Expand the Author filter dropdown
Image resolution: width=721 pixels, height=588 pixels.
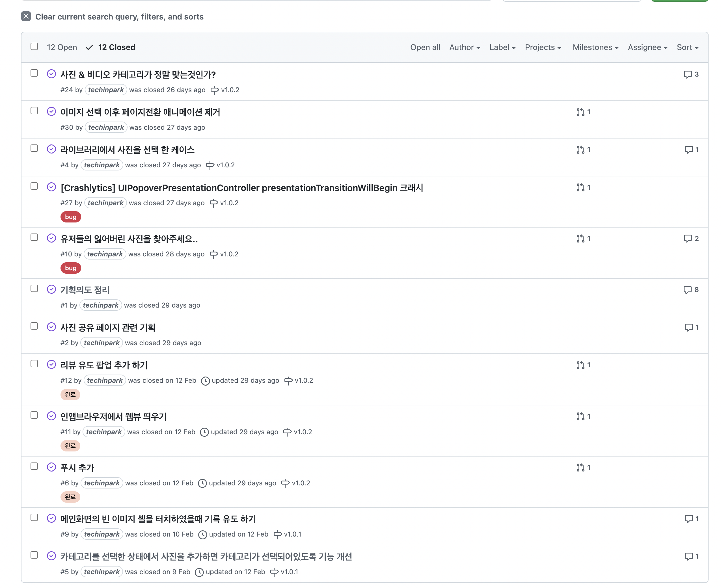coord(465,47)
